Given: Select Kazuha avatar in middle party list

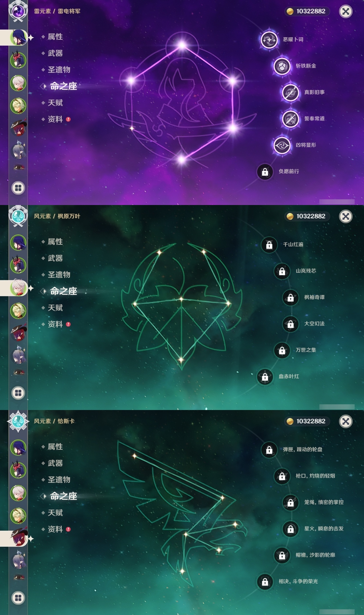Looking at the screenshot, I should pos(18,288).
